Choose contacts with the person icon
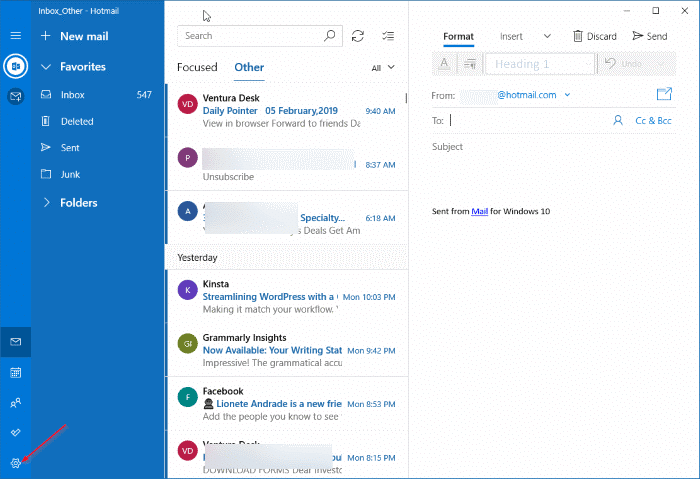This screenshot has height=479, width=700. [618, 121]
